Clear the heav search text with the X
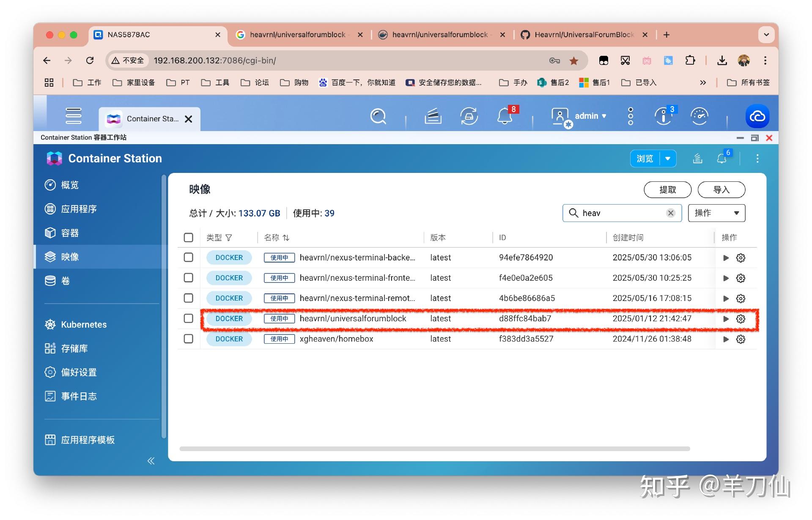 [670, 213]
